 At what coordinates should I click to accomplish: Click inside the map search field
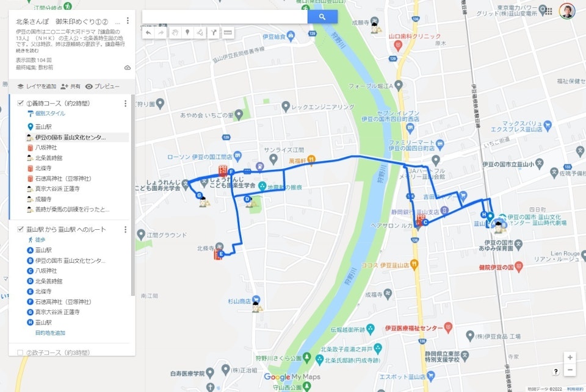(x=225, y=17)
